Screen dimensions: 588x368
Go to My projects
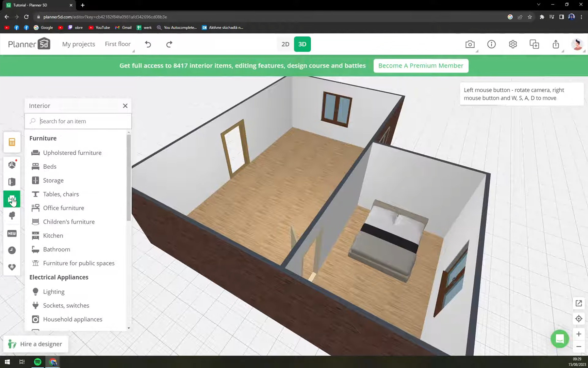[x=79, y=44]
